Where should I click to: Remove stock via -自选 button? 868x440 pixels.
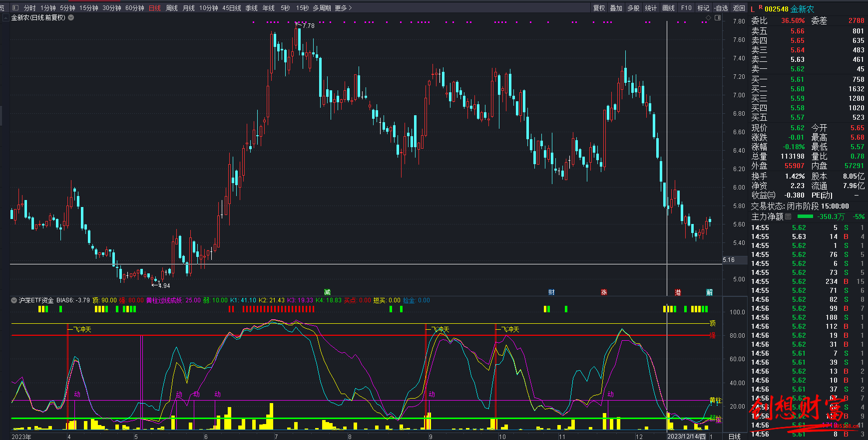click(721, 8)
